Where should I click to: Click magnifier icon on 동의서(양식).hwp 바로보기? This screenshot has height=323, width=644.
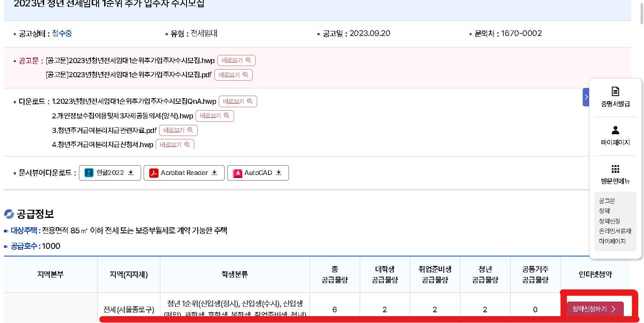tap(227, 115)
